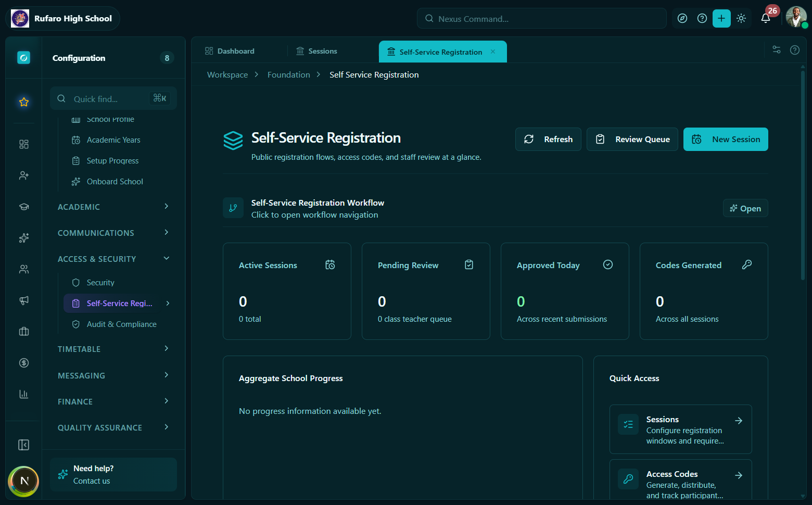
Task: Click the sparkles icon in the rail
Action: tap(24, 238)
